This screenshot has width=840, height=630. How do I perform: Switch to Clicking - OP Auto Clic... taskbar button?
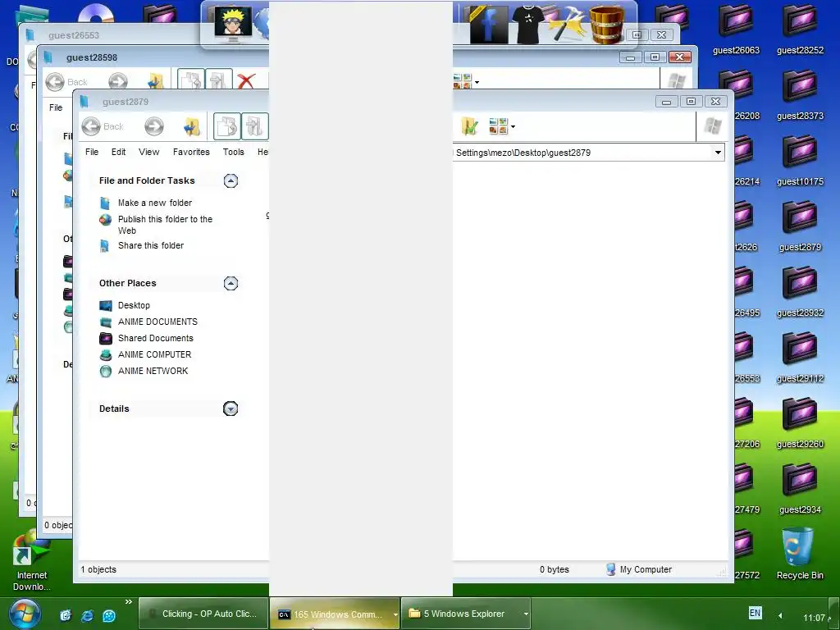pos(203,614)
